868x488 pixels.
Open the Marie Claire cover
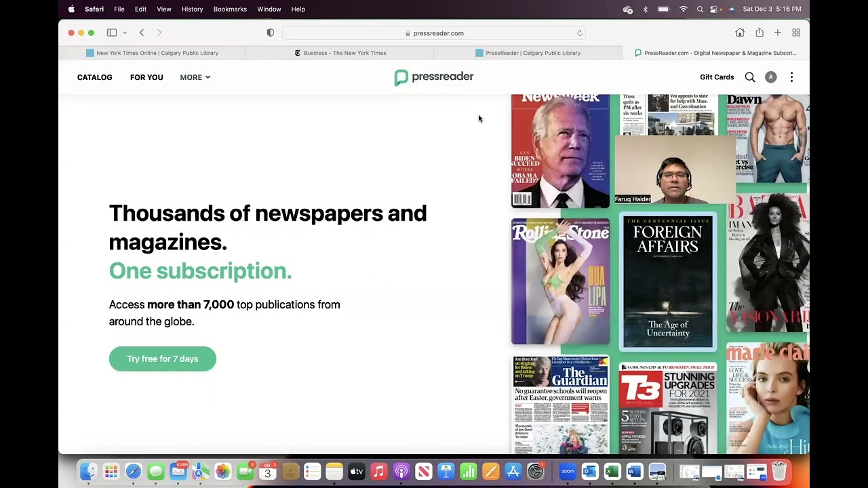[768, 399]
